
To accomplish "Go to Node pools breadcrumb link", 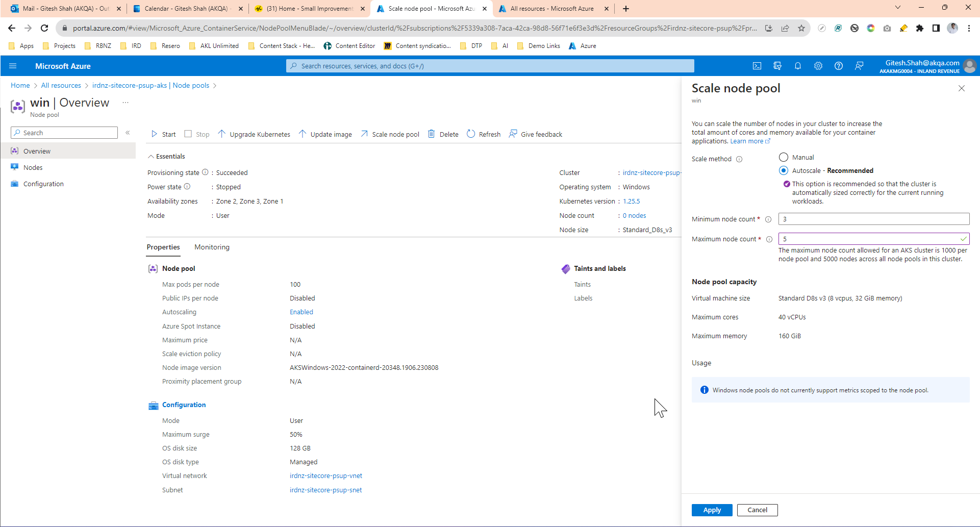I will 150,86.
